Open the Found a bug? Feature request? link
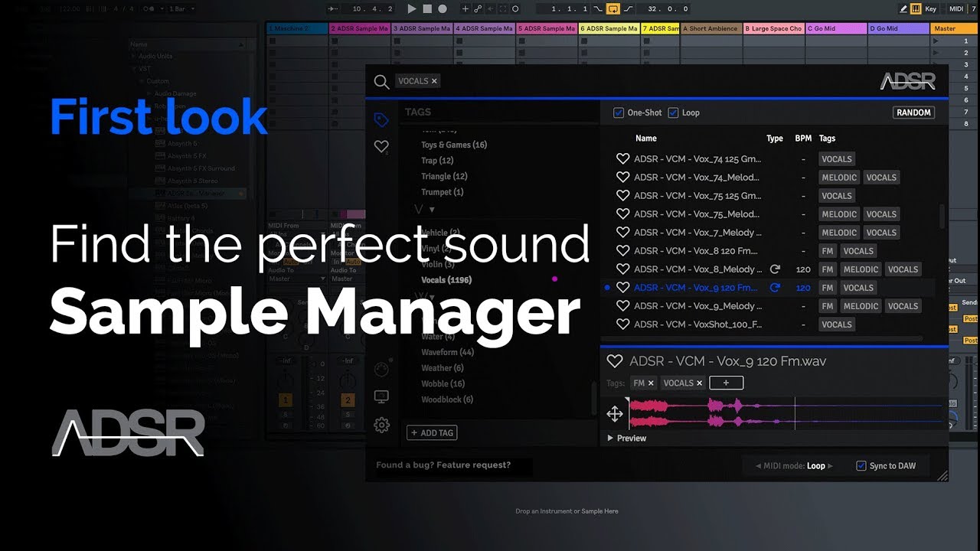This screenshot has width=980, height=551. (443, 465)
